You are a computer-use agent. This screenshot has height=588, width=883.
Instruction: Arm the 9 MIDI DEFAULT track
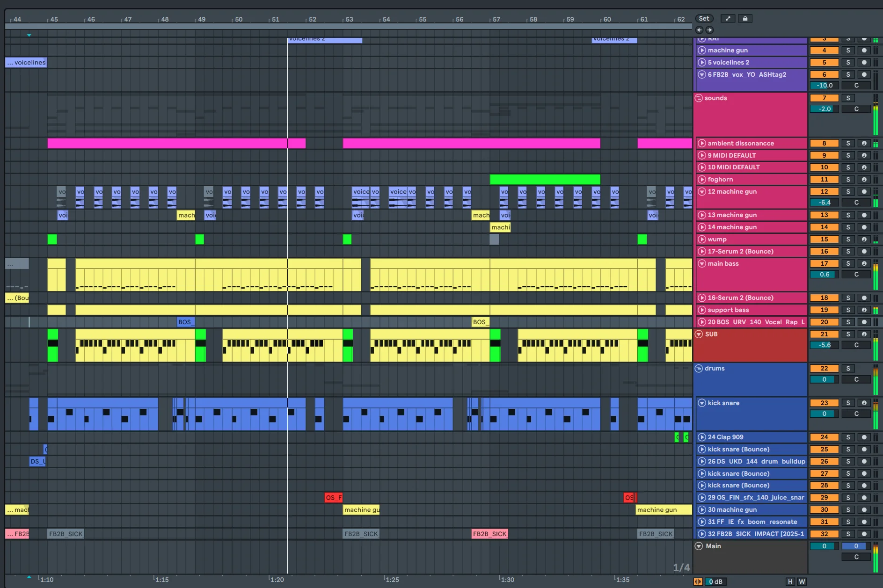click(864, 155)
